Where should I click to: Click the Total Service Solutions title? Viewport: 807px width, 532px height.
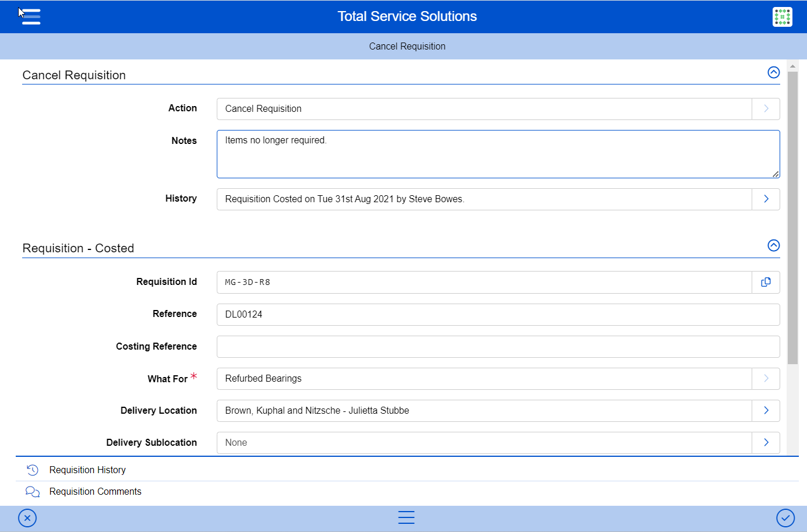click(x=407, y=16)
